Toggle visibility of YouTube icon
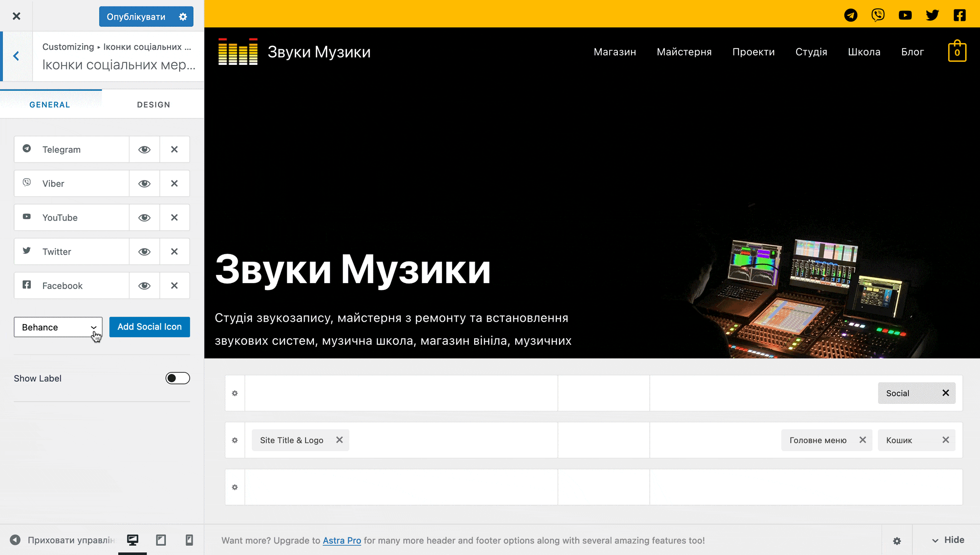Viewport: 980px width, 555px height. point(144,217)
